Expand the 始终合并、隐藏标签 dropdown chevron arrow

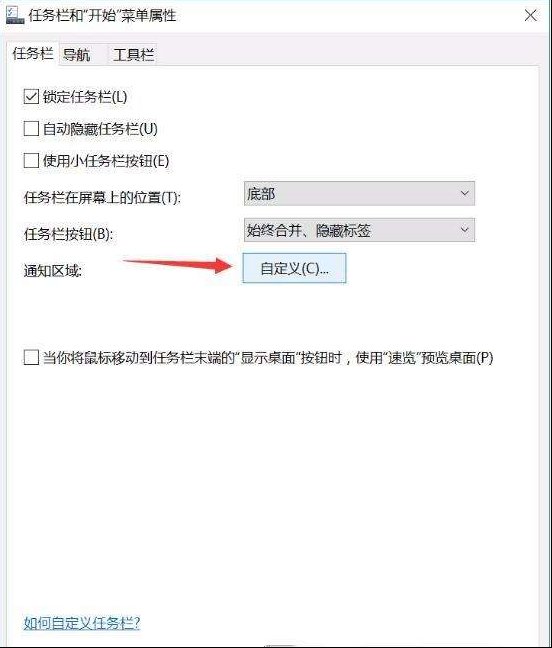coord(464,230)
